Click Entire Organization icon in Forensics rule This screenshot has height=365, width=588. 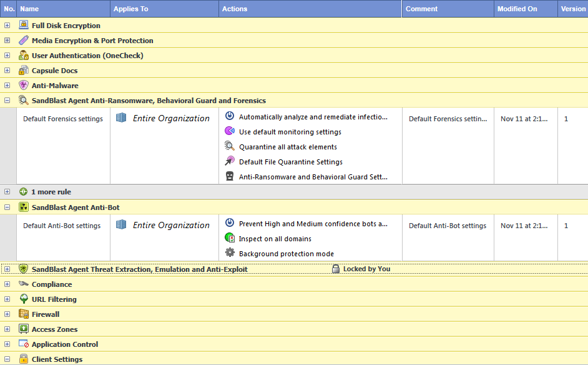[x=121, y=117]
